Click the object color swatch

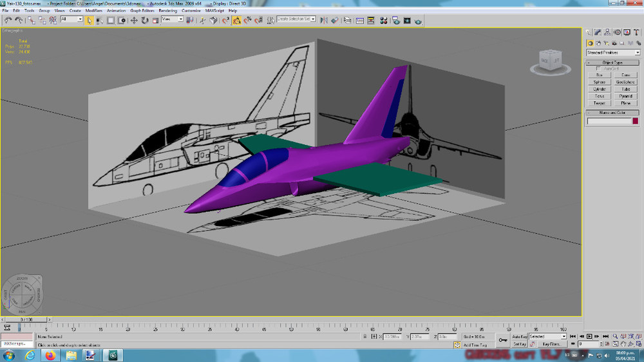(636, 121)
